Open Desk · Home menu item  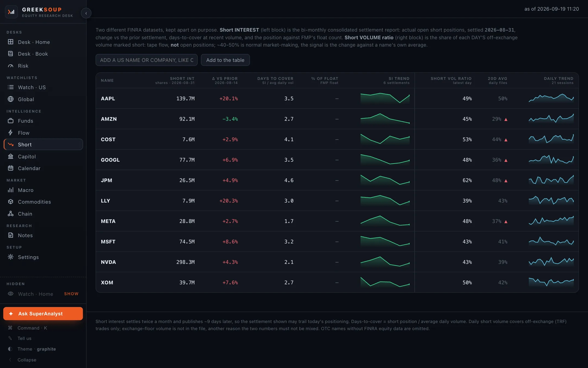pyautogui.click(x=43, y=42)
